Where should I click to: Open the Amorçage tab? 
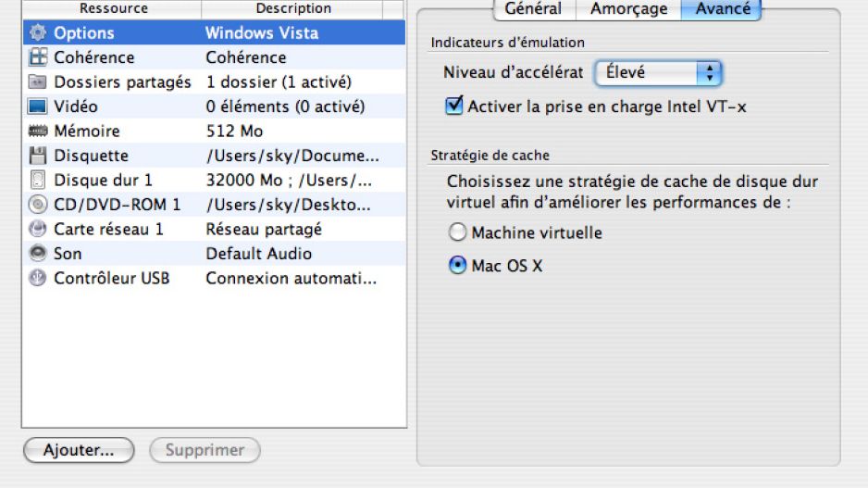628,9
